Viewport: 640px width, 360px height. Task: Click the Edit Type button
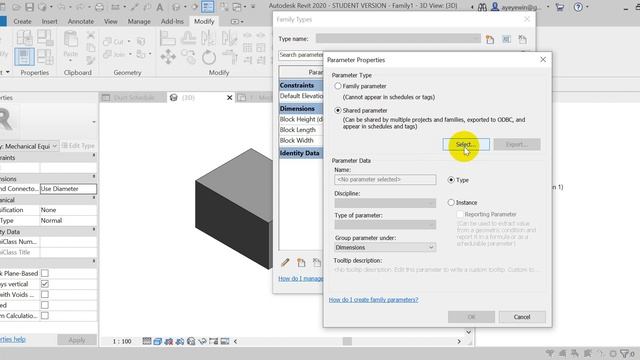pos(78,146)
